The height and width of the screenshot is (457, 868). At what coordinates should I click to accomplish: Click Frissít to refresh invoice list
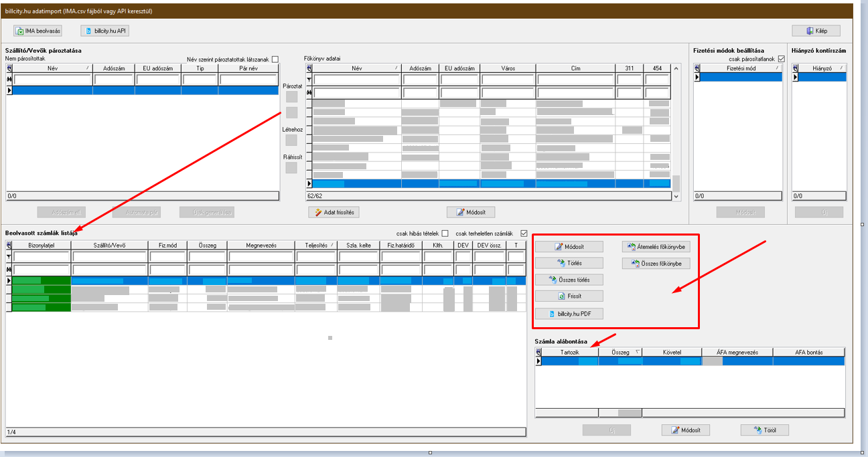click(569, 296)
